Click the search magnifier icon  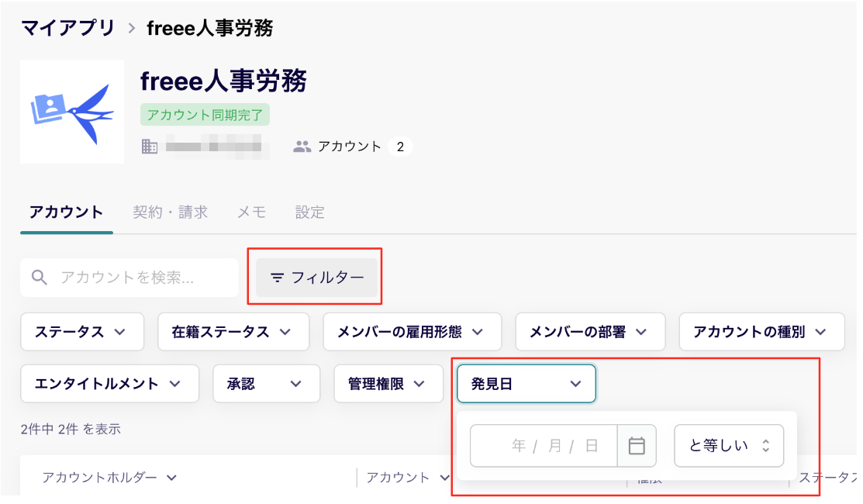click(39, 278)
